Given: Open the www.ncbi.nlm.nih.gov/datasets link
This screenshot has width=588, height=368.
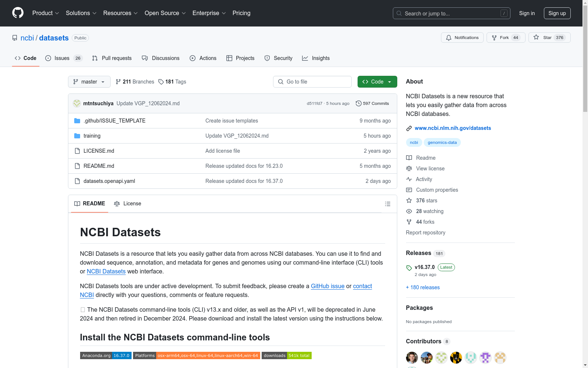Looking at the screenshot, I should tap(453, 128).
